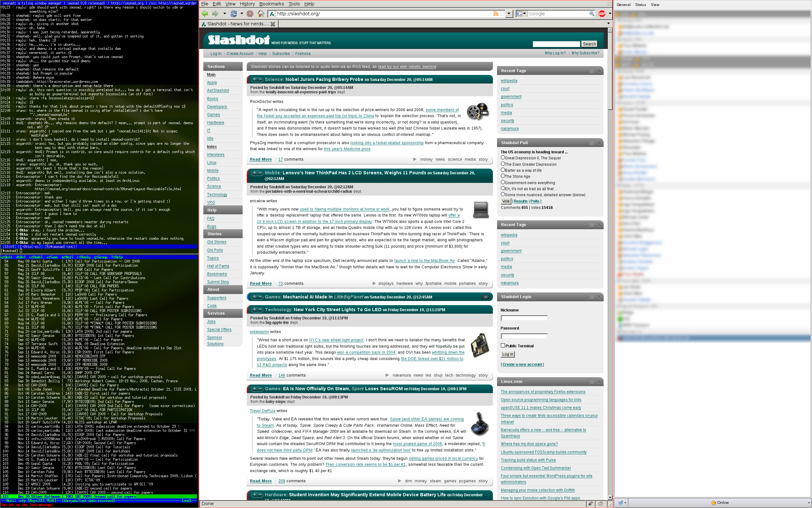Open the Slashdot Poll panel menu icon
Screen dimensions: 812x508
point(592,143)
